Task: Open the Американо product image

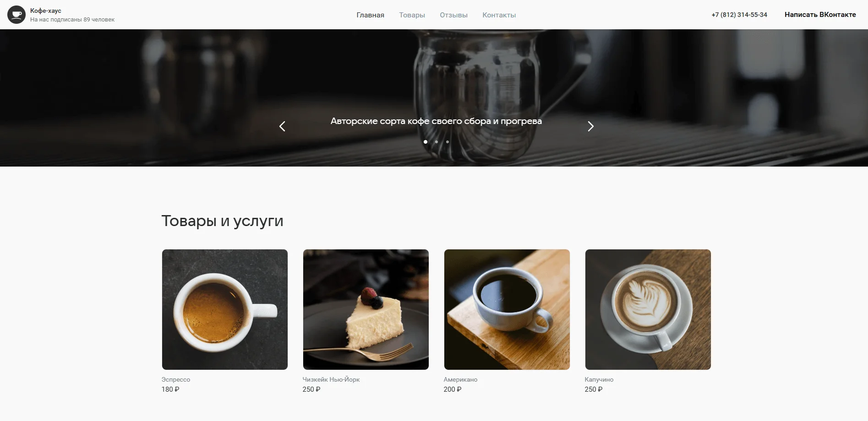Action: click(x=507, y=309)
